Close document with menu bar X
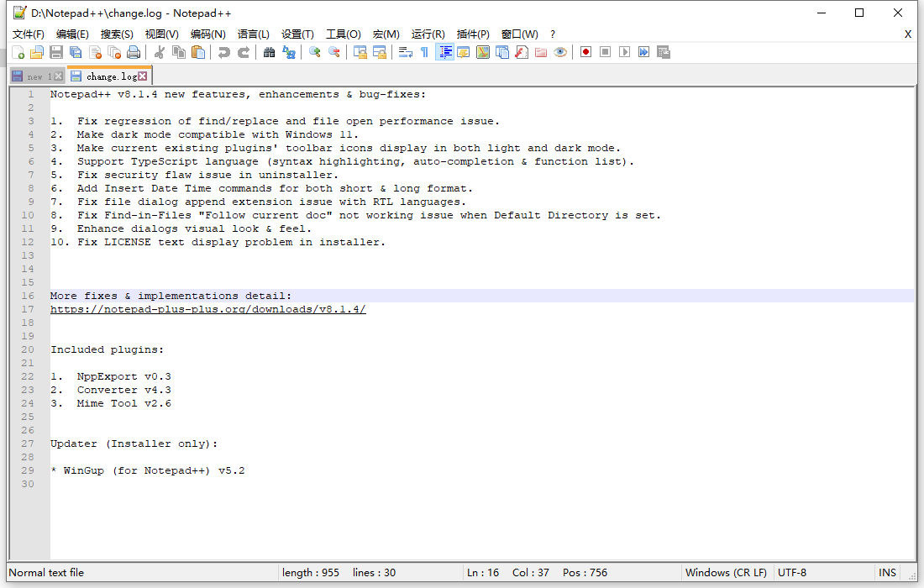 (908, 34)
